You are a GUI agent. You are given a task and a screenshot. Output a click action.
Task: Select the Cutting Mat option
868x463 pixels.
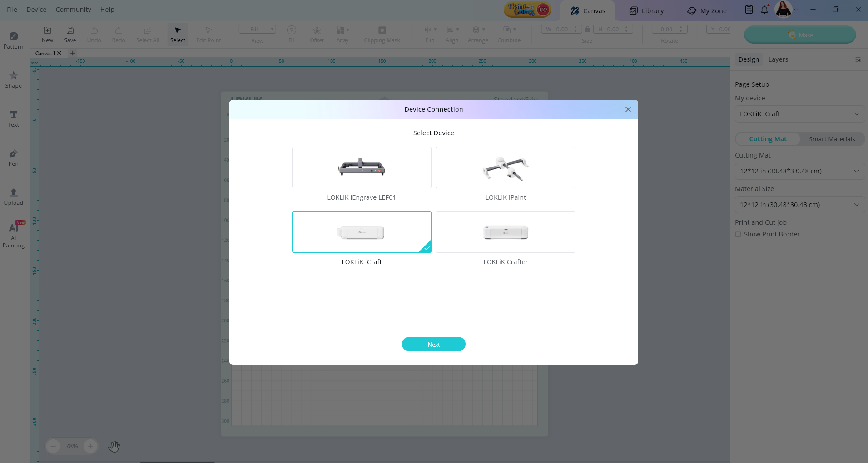tap(768, 139)
